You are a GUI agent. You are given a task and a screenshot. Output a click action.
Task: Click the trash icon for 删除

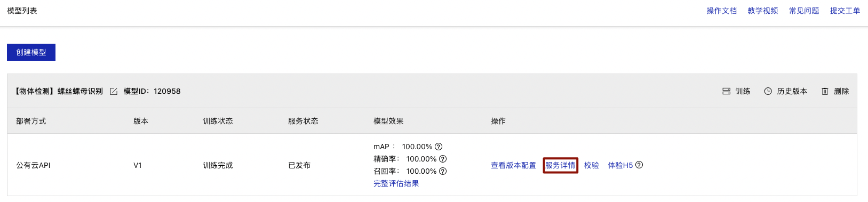click(x=825, y=92)
